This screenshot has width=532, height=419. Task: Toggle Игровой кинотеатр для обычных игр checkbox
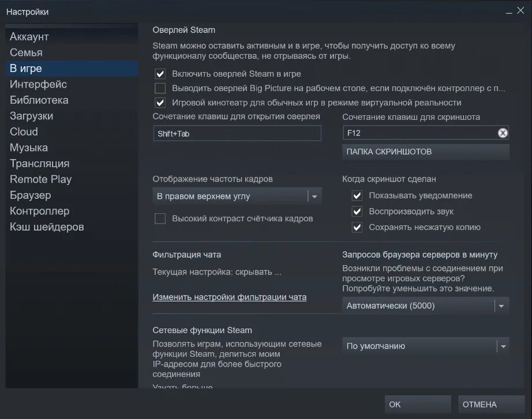160,103
